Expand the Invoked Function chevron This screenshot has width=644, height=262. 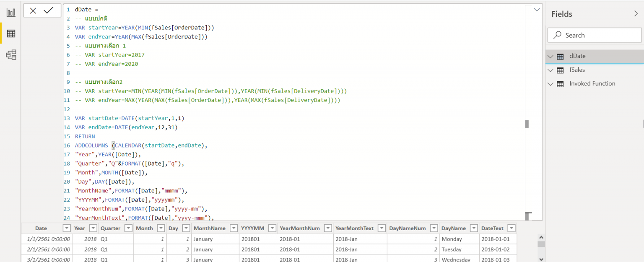point(551,84)
